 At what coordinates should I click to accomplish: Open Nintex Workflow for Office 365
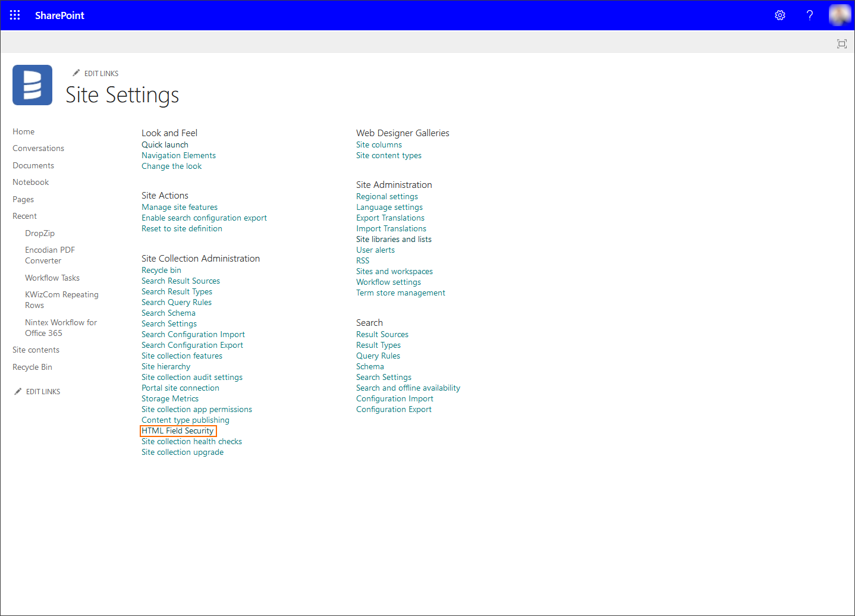click(x=61, y=328)
